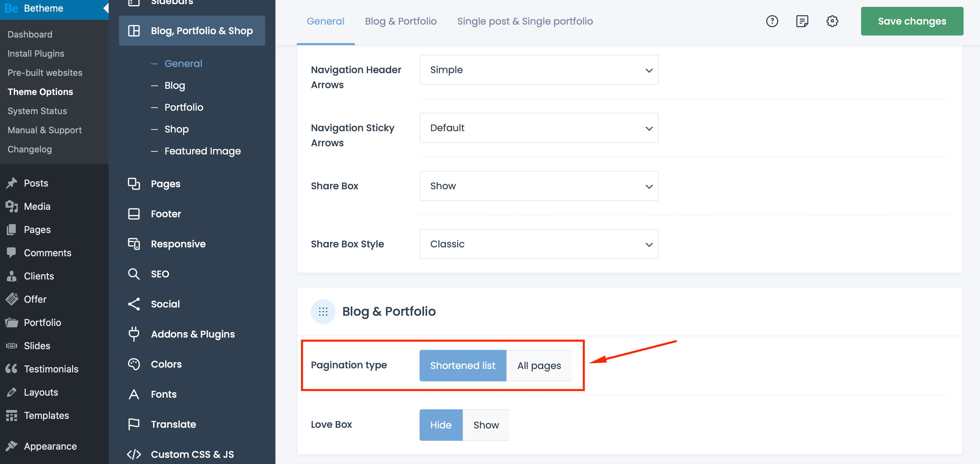Expand Share Box Style dropdown
Image resolution: width=980 pixels, height=464 pixels.
[x=538, y=244]
